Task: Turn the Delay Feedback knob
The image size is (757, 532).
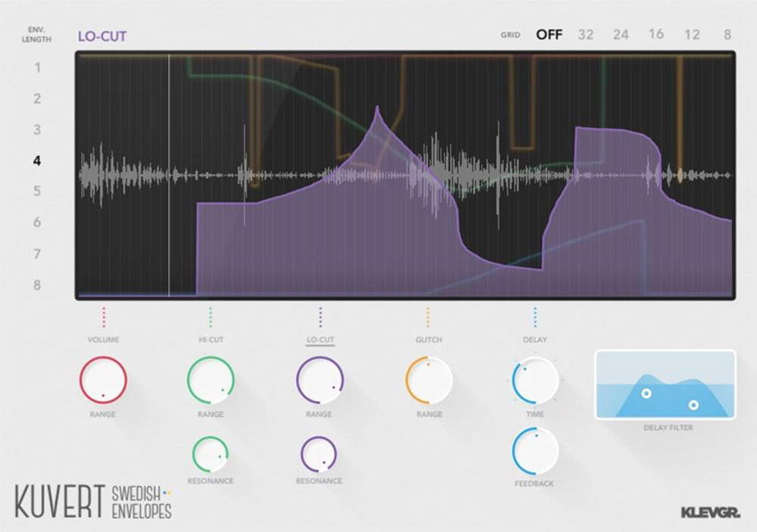Action: pos(534,451)
